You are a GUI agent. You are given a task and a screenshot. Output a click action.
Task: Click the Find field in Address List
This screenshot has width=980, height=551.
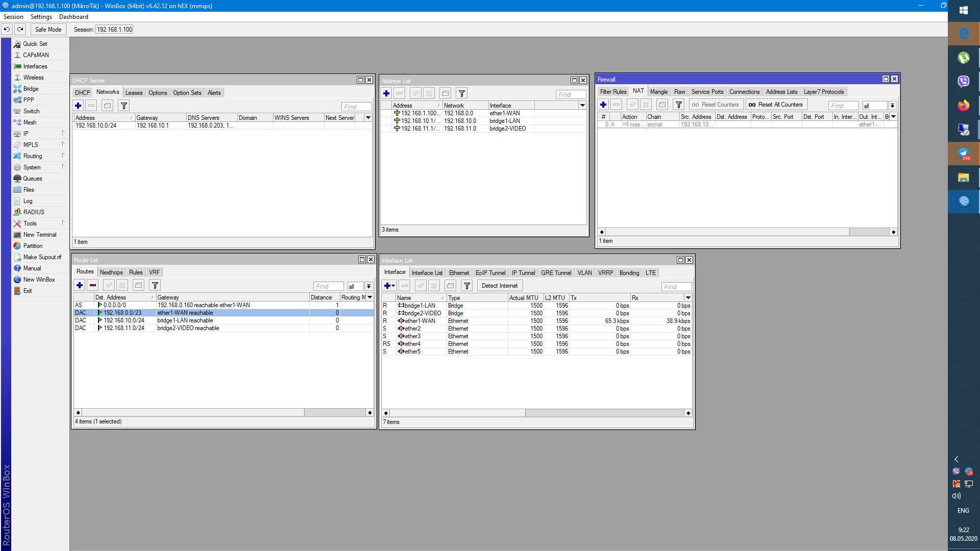coord(571,94)
